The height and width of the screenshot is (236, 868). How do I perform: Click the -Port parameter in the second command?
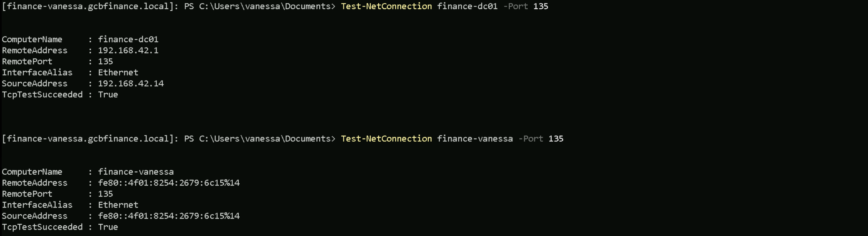coord(531,138)
